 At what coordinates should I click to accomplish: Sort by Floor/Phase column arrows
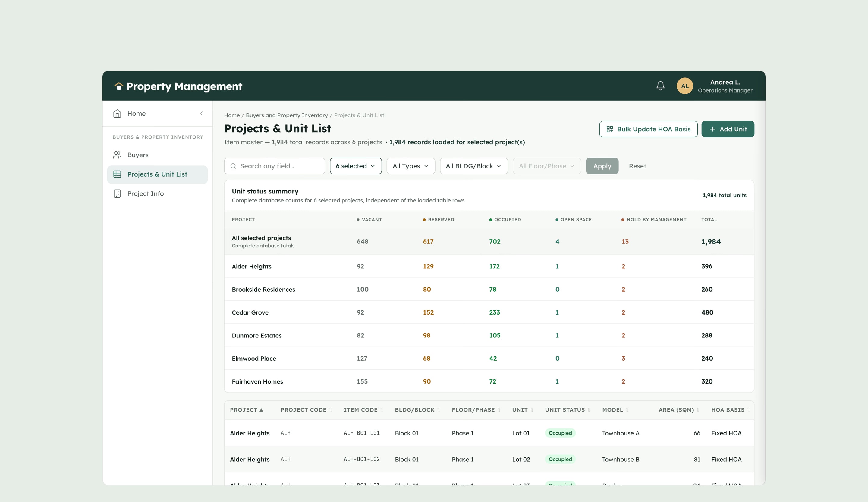pos(499,410)
